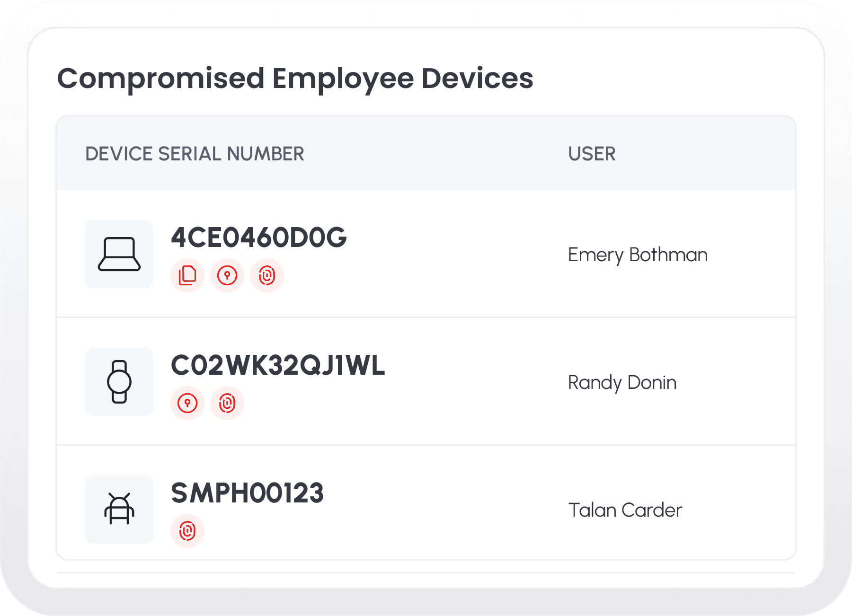Click the smartwatch device icon
Screen dimensions: 852x616
(x=119, y=382)
